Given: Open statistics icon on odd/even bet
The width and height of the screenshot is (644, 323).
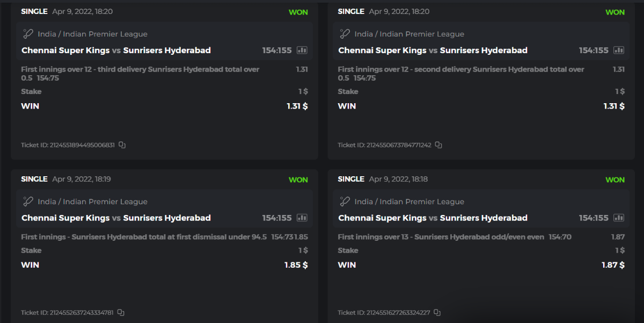Looking at the screenshot, I should tap(619, 218).
